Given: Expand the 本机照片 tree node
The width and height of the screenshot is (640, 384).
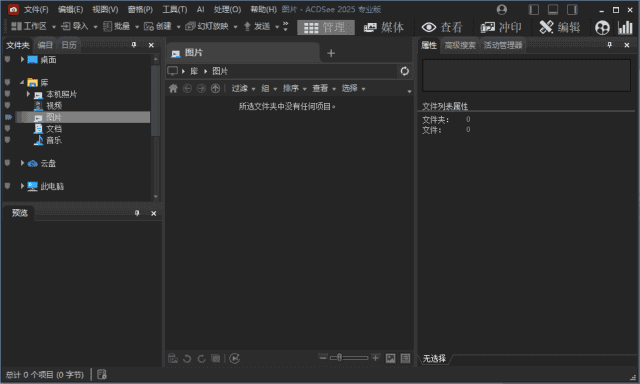Looking at the screenshot, I should tap(28, 94).
